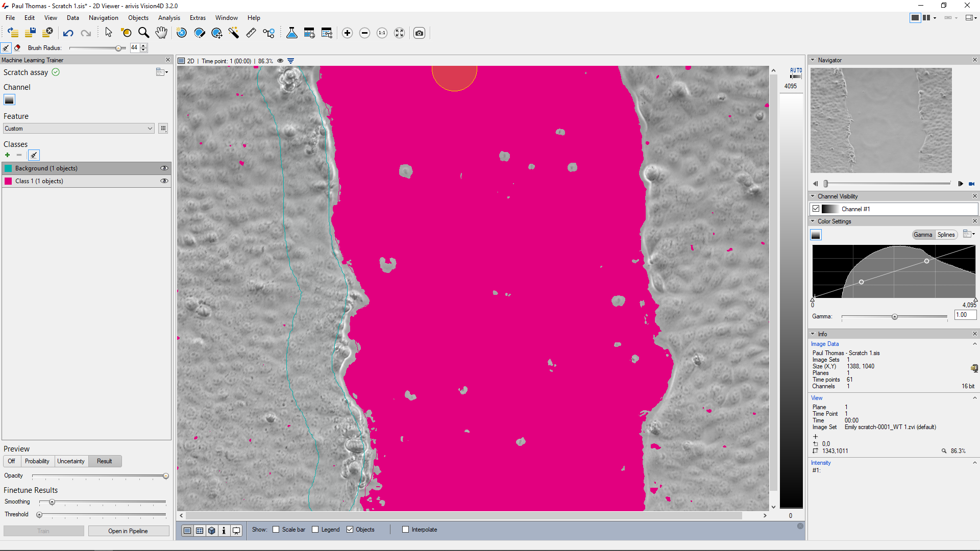Click the Gamma slider handle

(895, 317)
